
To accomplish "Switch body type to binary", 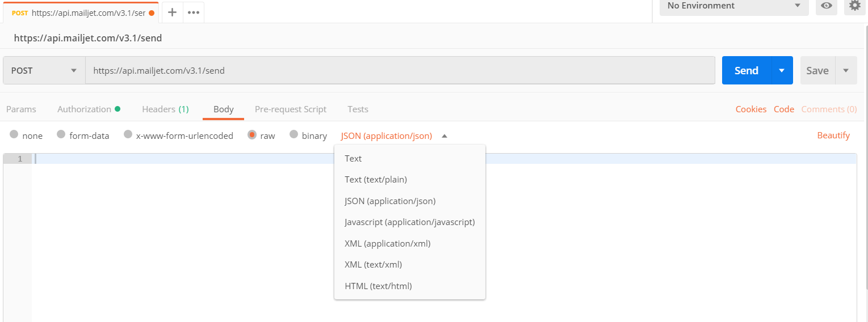I will (293, 135).
